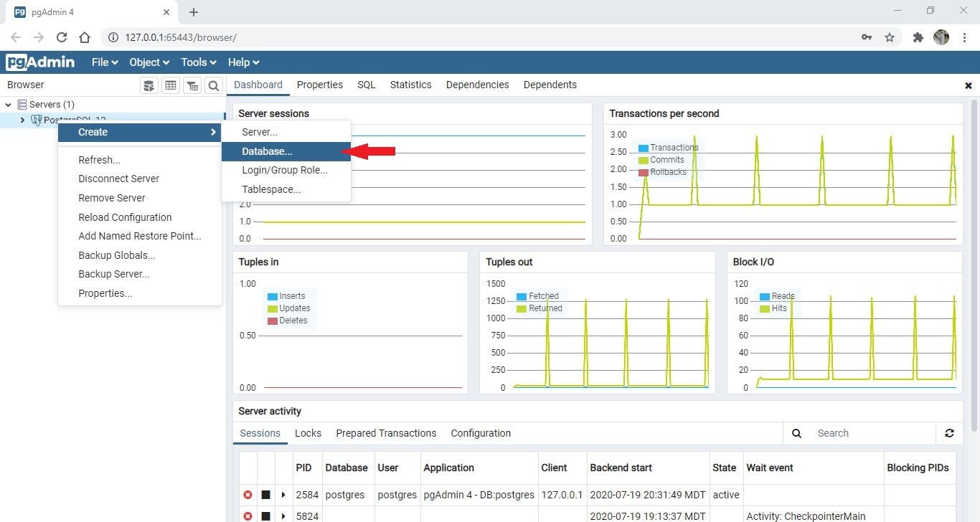Select Tablespace... in the Create submenu
Viewport: 980px width, 522px height.
pos(286,189)
